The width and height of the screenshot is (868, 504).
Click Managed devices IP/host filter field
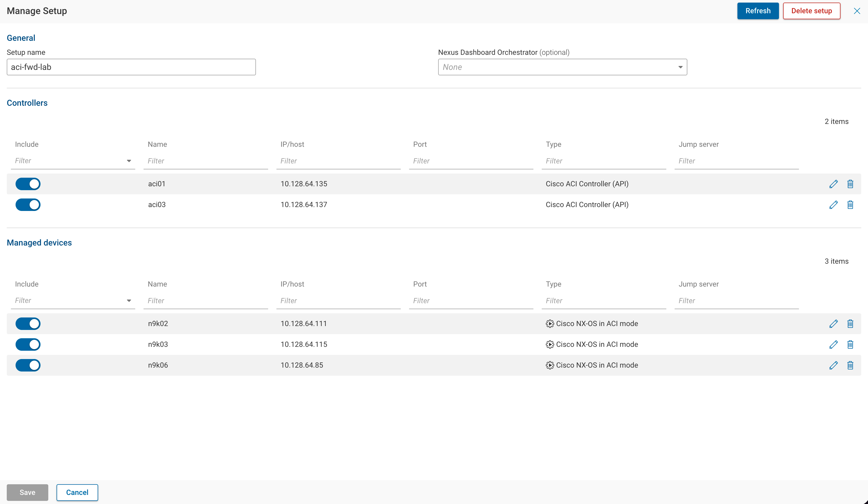(x=338, y=301)
